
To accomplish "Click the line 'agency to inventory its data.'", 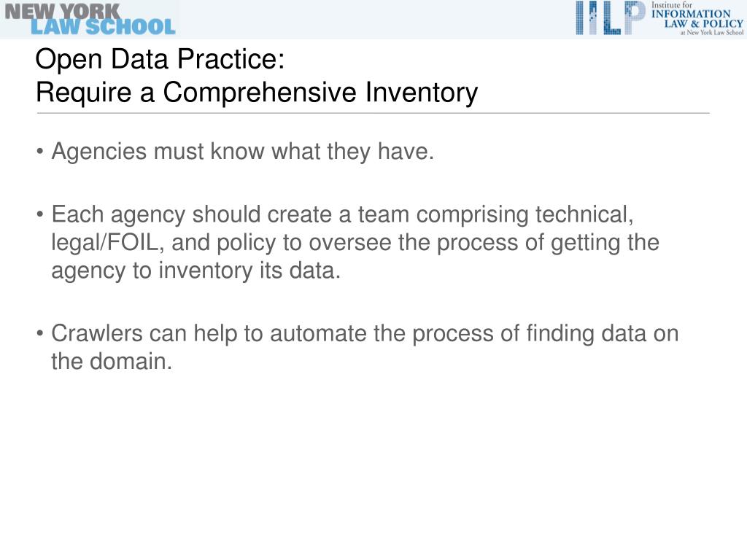I will (x=196, y=271).
